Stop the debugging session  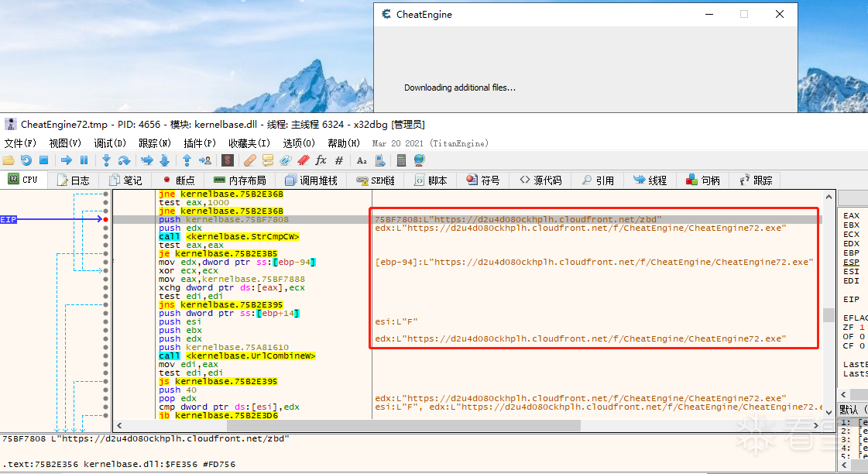point(43,160)
